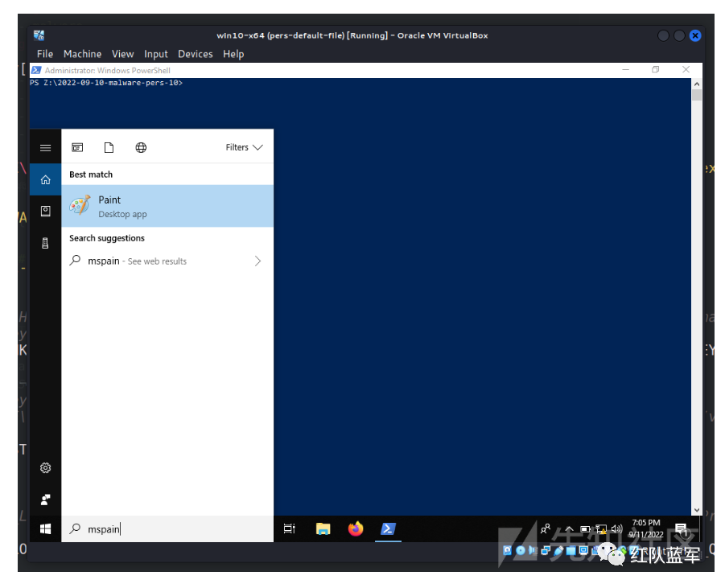Open clock showing 7:05 PM
Image resolution: width=725 pixels, height=588 pixels.
(646, 528)
